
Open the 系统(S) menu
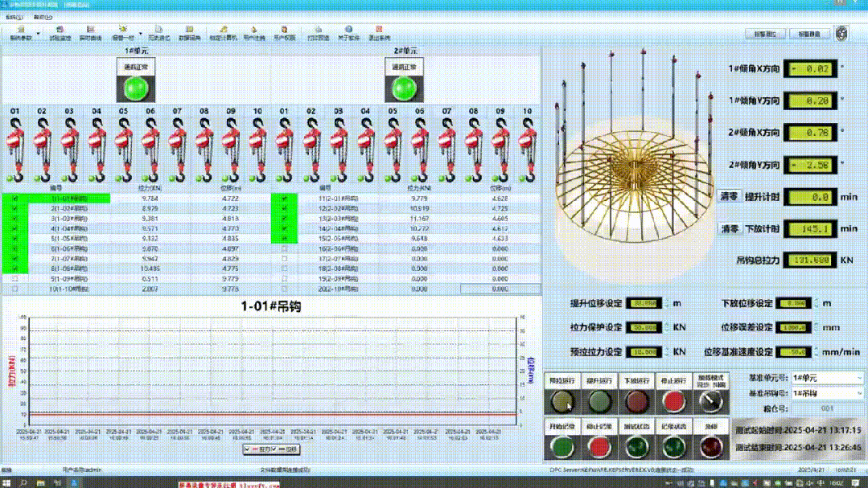pos(14,17)
